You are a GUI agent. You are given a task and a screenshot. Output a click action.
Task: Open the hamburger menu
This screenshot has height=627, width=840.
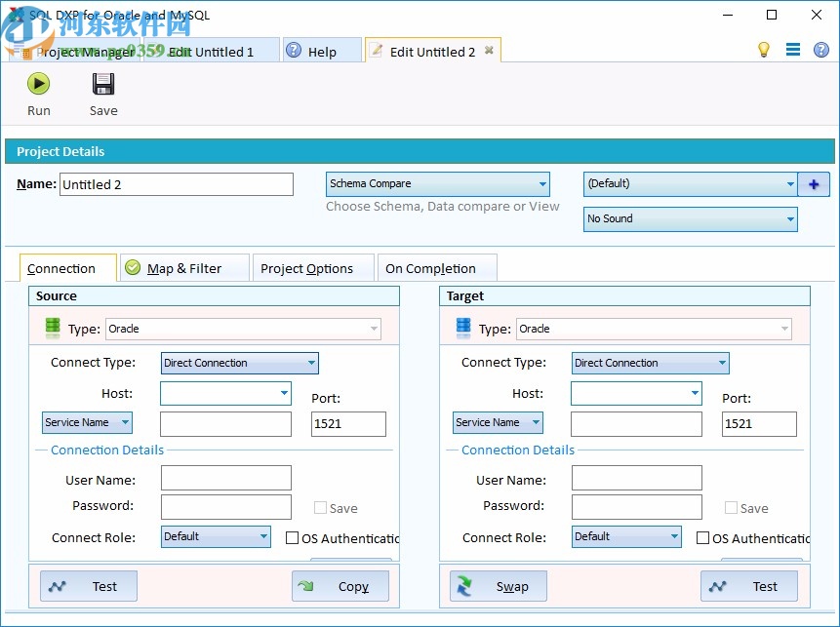coord(793,49)
